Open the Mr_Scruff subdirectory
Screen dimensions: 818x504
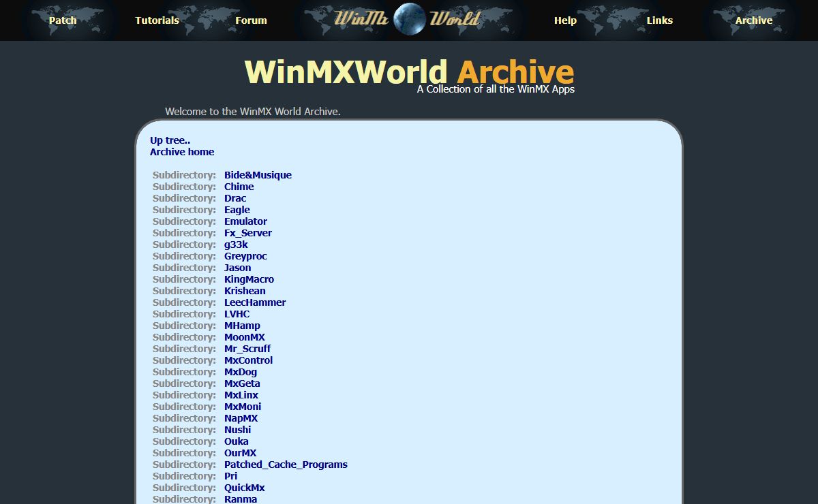pyautogui.click(x=247, y=349)
